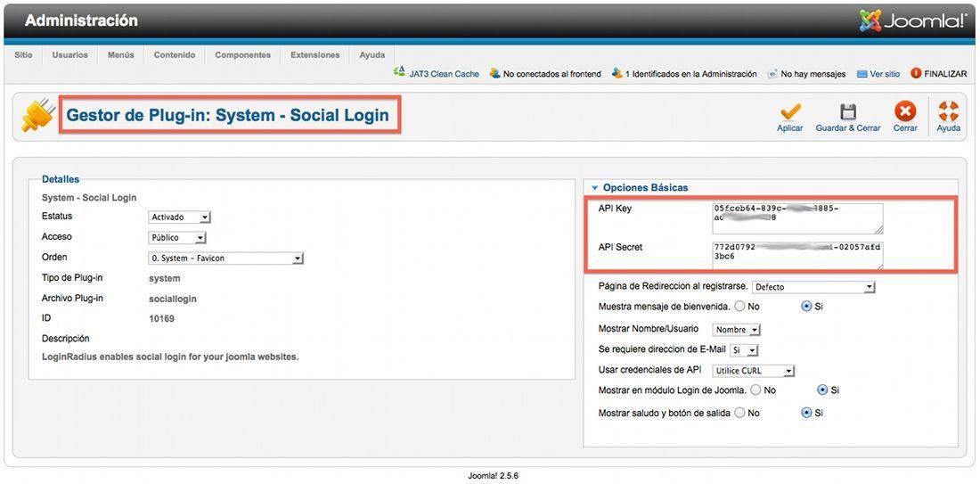Click the Detalles section heading
The height and width of the screenshot is (484, 980).
point(61,179)
